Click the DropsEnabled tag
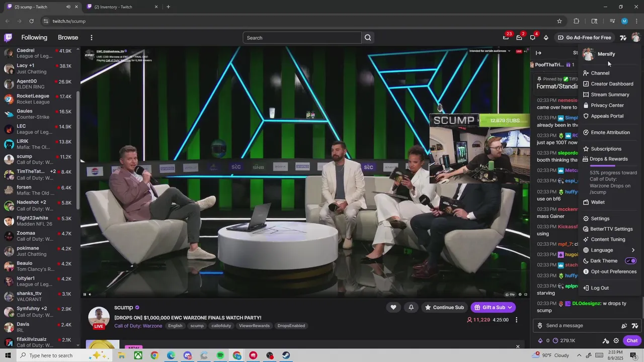644x362 pixels. 291,326
